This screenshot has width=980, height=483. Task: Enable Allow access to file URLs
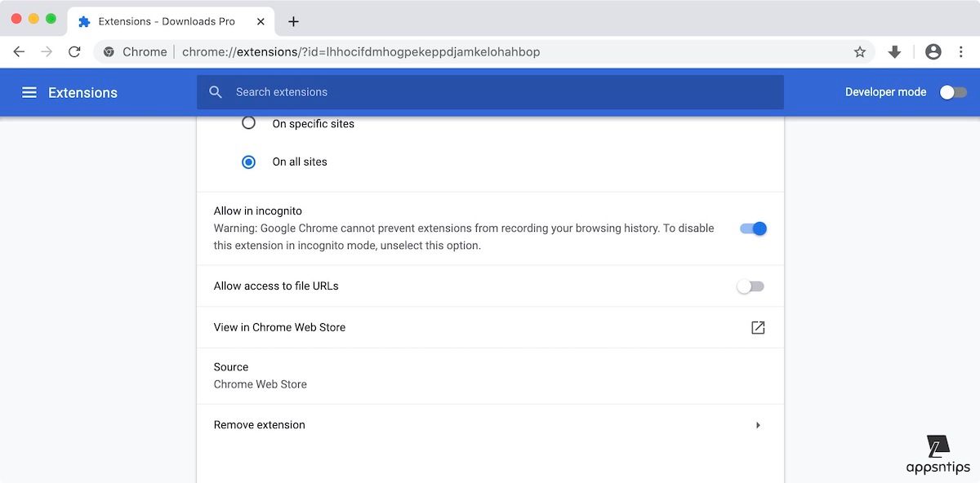coord(750,286)
